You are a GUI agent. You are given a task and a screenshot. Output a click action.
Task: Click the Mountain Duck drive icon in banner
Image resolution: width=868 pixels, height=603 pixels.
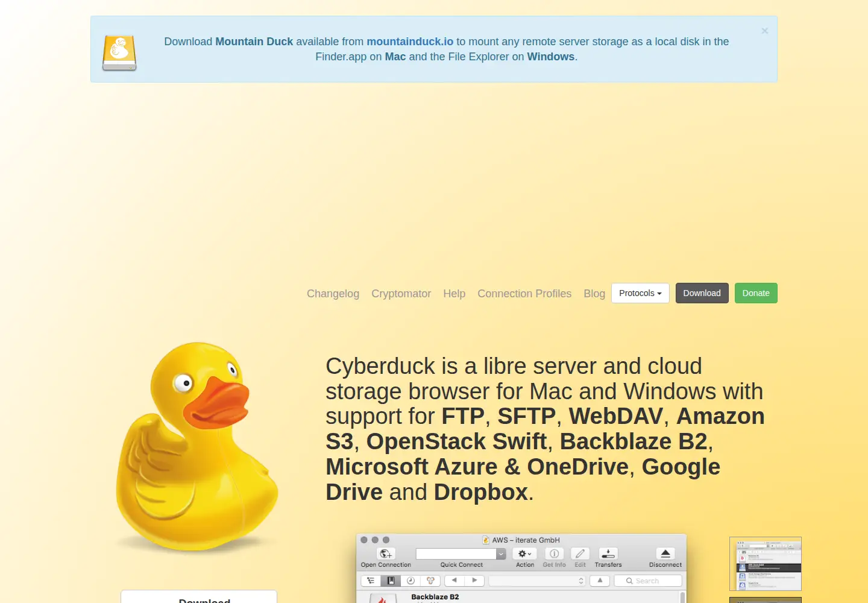pyautogui.click(x=119, y=53)
